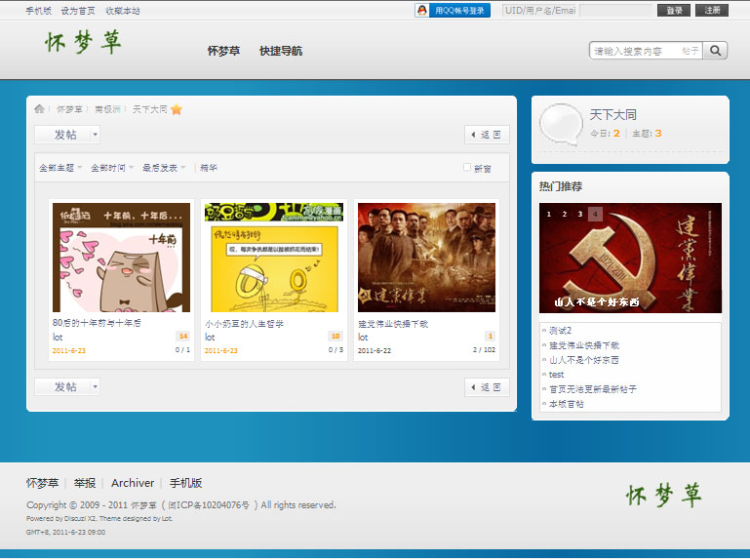Toggle the 新窗 checkbox
This screenshot has height=560, width=750.
point(467,167)
